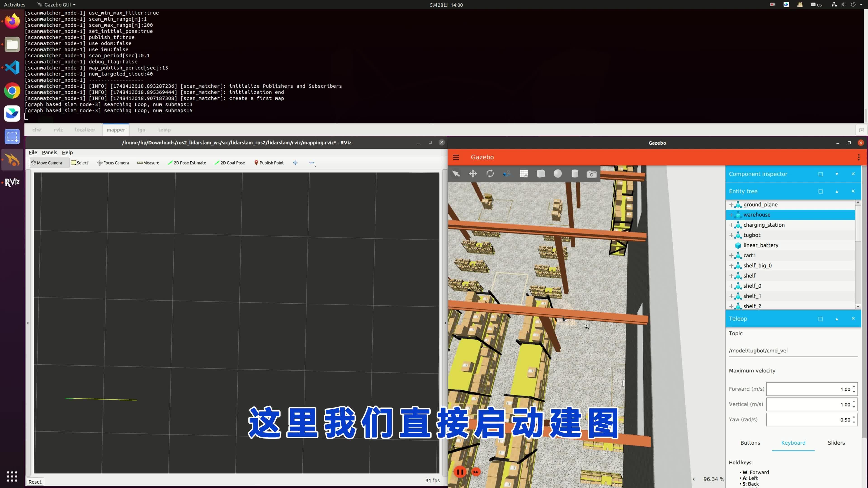The width and height of the screenshot is (868, 488).
Task: Expand the warehouse entry in Entity tree
Action: click(731, 215)
